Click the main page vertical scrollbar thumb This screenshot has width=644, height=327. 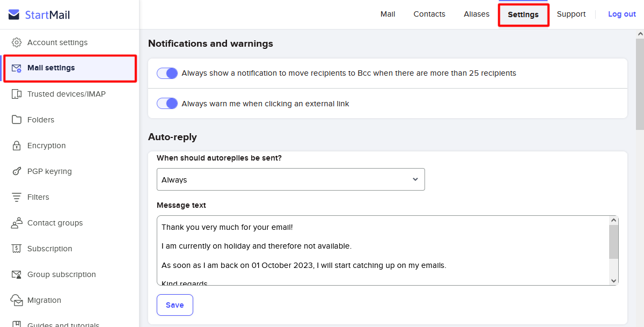point(640,84)
